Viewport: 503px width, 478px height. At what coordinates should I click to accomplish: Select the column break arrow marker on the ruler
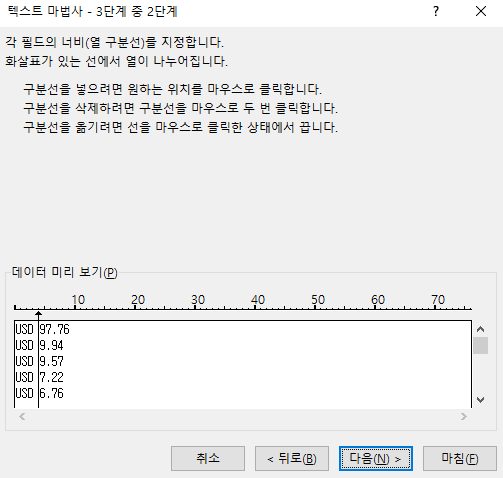coord(38,314)
